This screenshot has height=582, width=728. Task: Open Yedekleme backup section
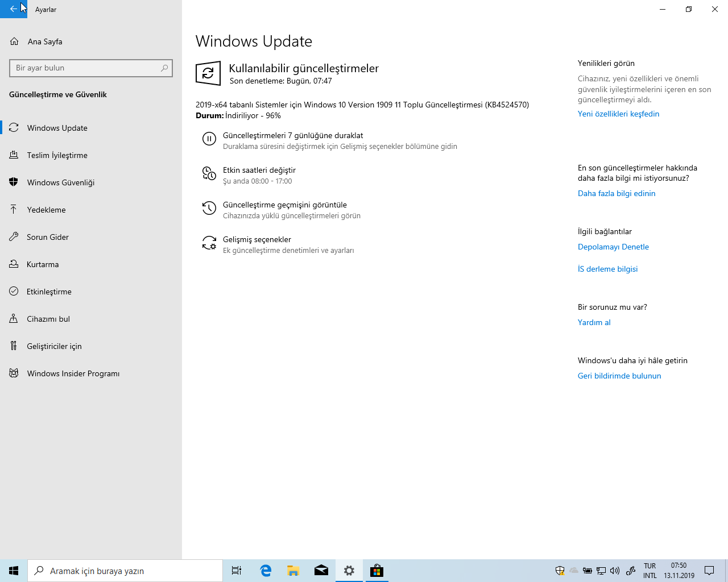91,210
